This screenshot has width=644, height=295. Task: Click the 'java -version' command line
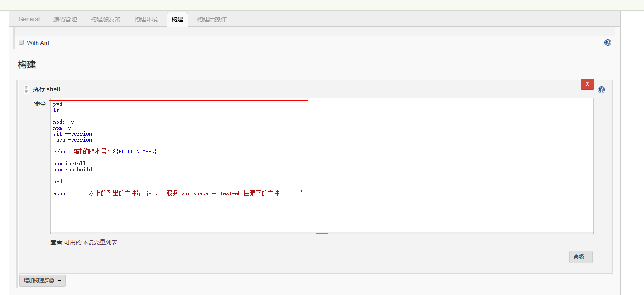click(x=72, y=140)
